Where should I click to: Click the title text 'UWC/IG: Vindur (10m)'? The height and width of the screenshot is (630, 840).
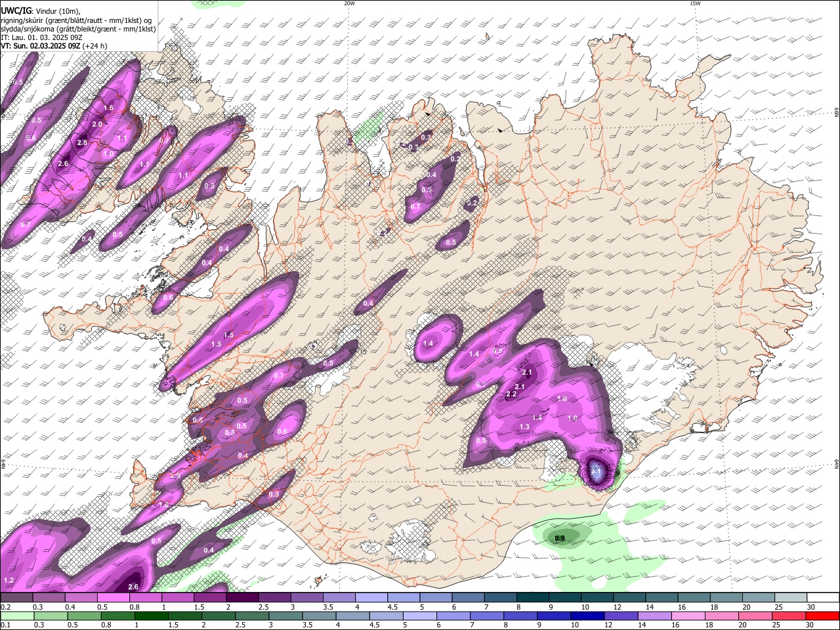click(40, 10)
